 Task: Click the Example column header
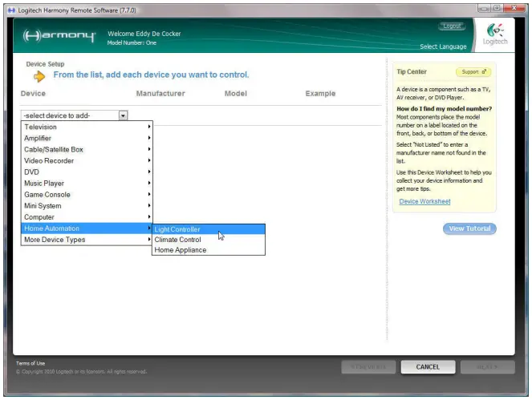(320, 93)
